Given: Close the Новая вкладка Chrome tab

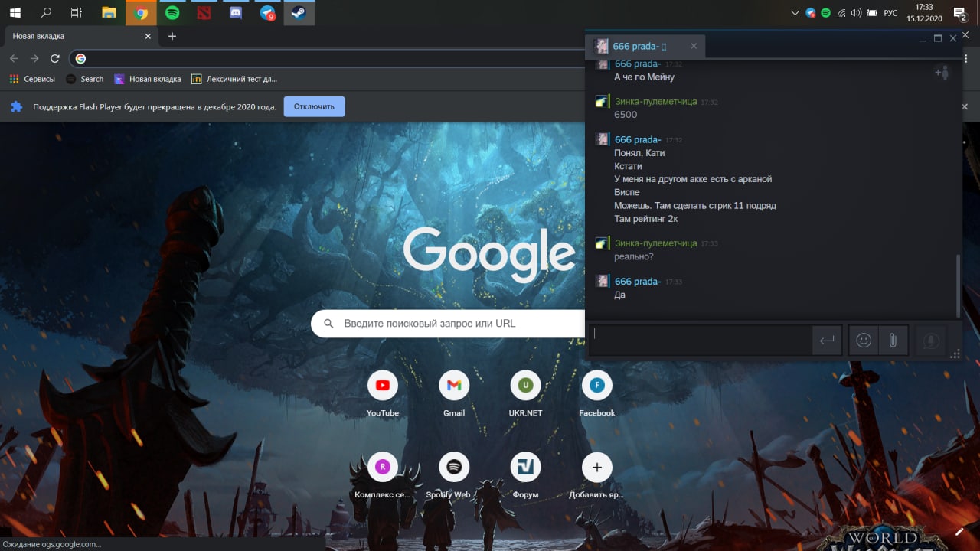Looking at the screenshot, I should pos(149,36).
